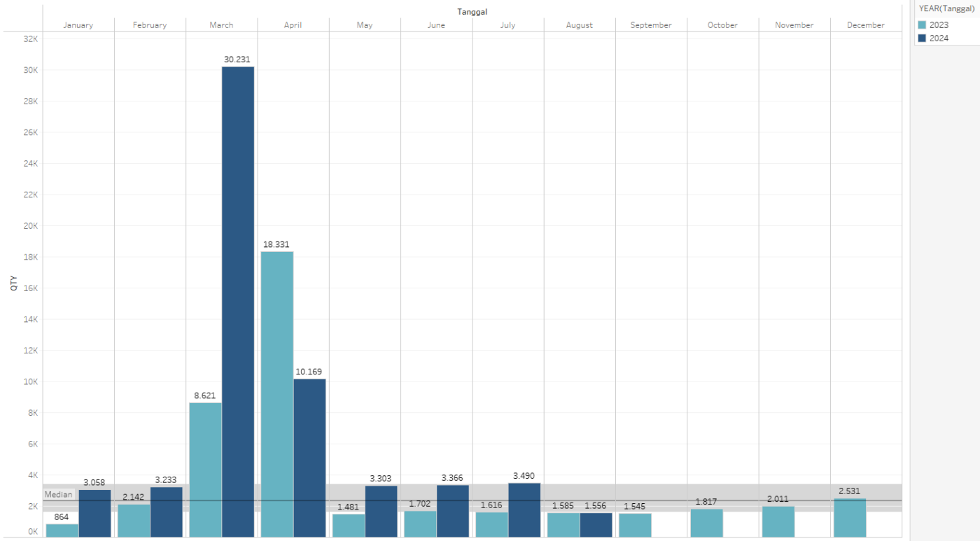Select the April column header

pos(293,25)
